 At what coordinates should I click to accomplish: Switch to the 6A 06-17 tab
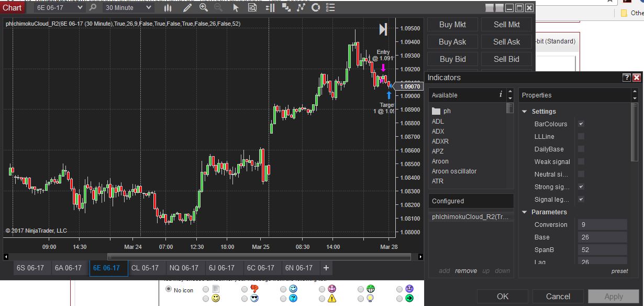69,268
